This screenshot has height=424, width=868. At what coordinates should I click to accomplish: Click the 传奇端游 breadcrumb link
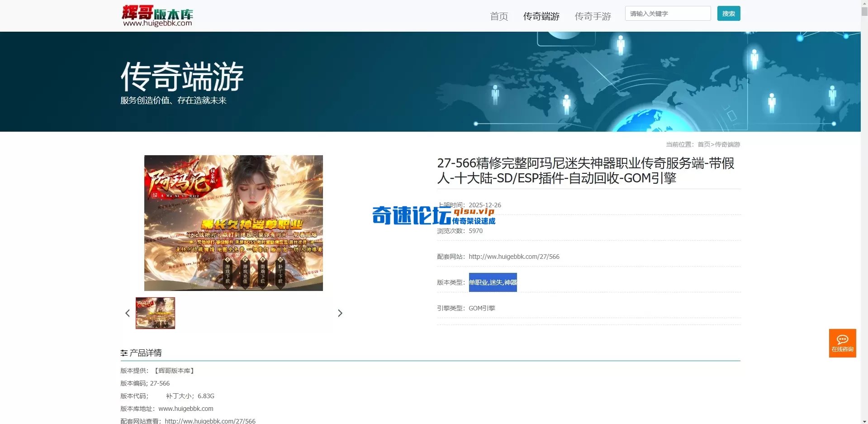pos(727,144)
